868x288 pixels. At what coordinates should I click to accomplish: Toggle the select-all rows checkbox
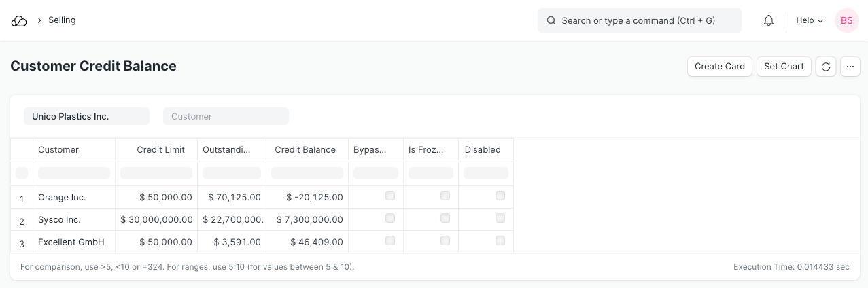(22, 173)
